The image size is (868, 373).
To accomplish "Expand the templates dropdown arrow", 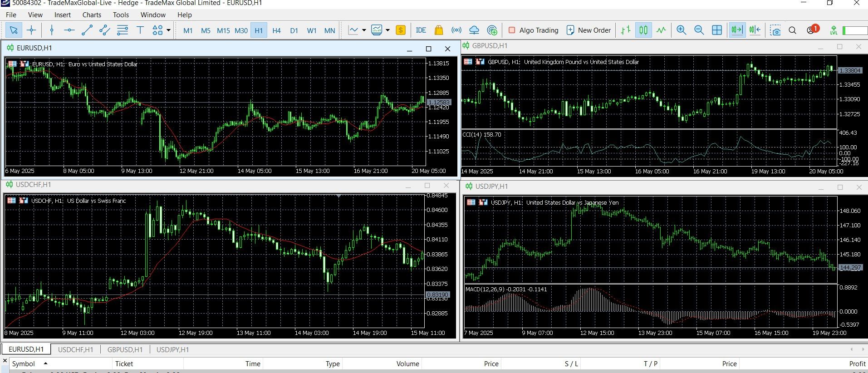I will pyautogui.click(x=387, y=30).
